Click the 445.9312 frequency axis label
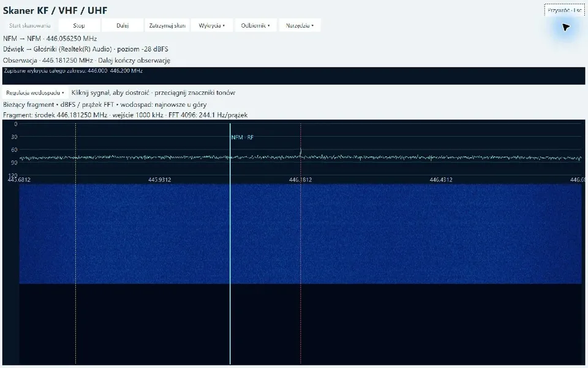This screenshot has width=588, height=368. point(160,180)
